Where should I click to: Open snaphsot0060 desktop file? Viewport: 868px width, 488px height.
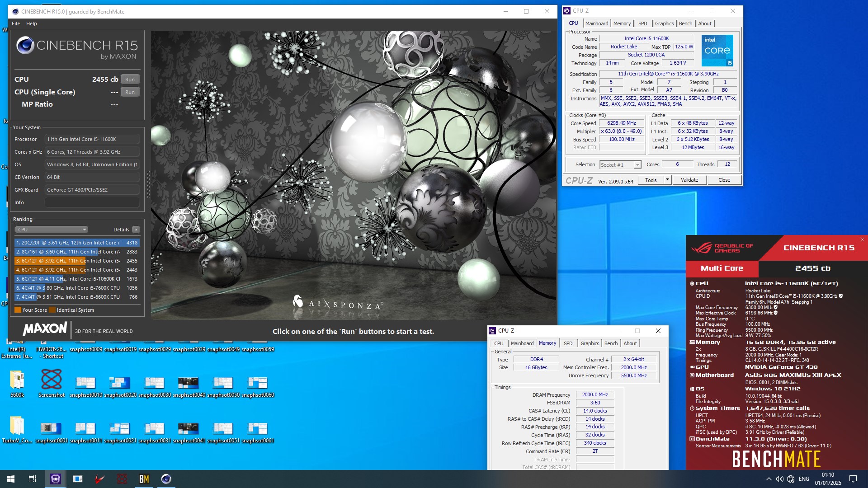click(x=257, y=386)
